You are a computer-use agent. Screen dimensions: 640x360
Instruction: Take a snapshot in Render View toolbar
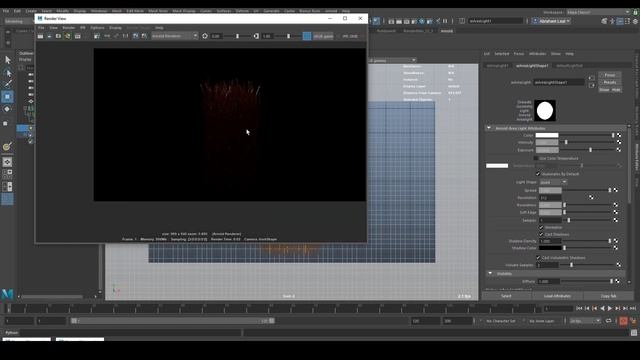tap(58, 36)
